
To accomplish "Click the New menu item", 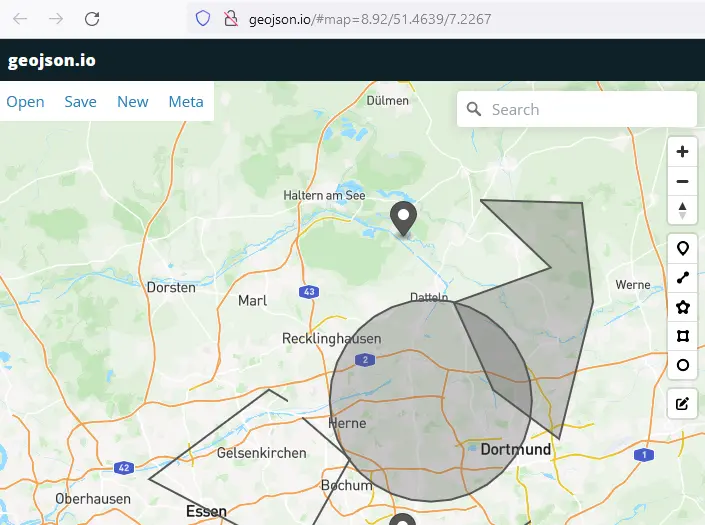I will tap(133, 102).
